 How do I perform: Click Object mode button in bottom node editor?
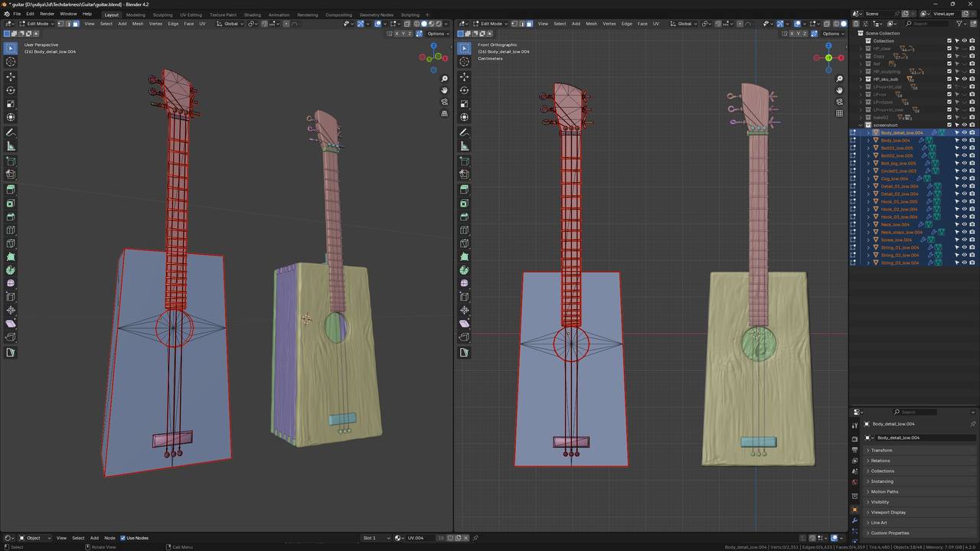(34, 538)
